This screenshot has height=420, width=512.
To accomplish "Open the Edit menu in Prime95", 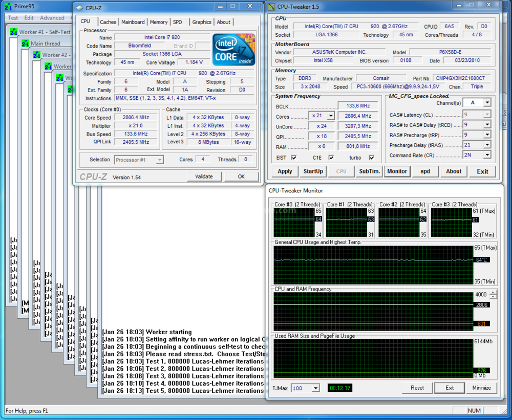I will (x=29, y=18).
